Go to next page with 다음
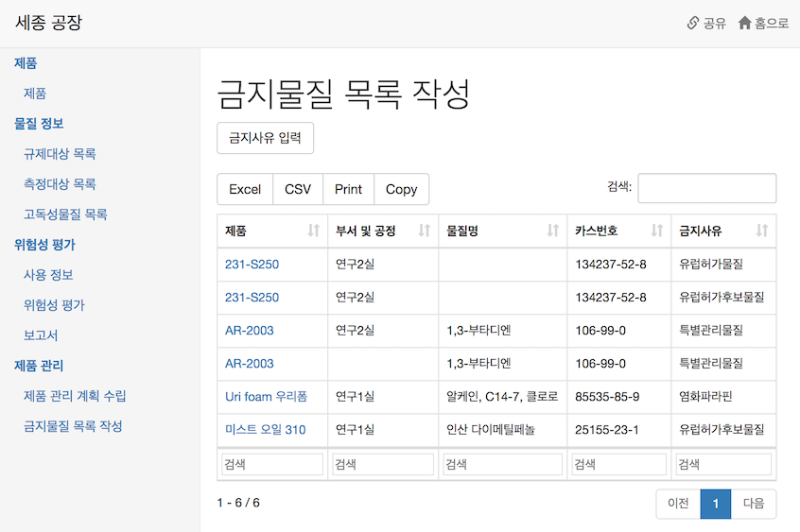Viewport: 800px width, 532px height. pyautogui.click(x=754, y=504)
